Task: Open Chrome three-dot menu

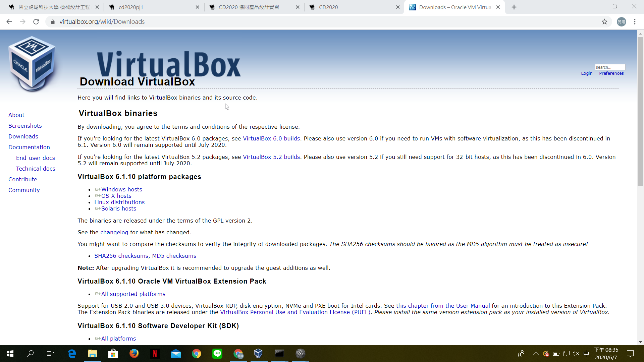Action: click(635, 22)
